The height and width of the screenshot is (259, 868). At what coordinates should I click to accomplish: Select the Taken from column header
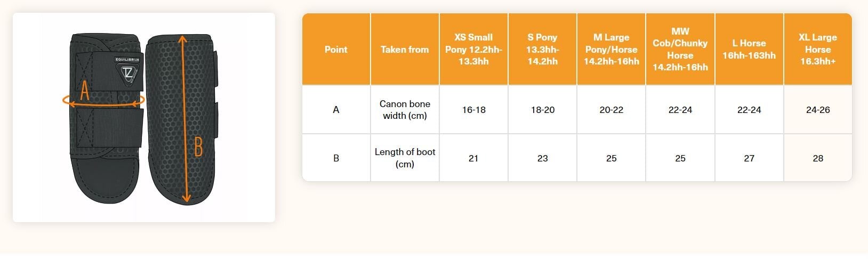405,50
